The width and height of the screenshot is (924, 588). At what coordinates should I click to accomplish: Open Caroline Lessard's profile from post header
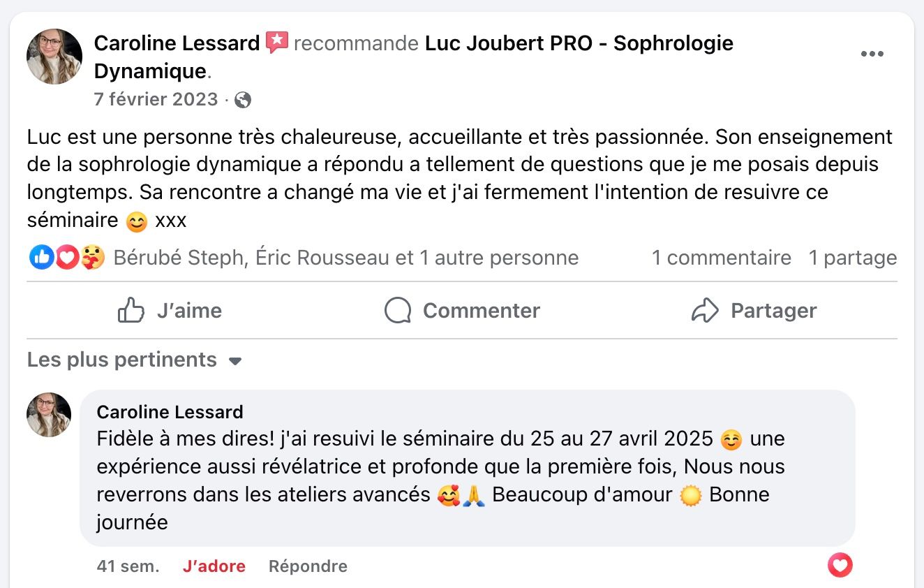177,43
